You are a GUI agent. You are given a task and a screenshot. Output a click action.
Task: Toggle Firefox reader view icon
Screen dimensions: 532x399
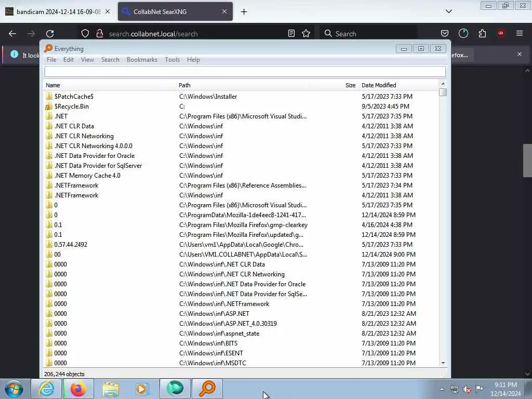tap(291, 34)
